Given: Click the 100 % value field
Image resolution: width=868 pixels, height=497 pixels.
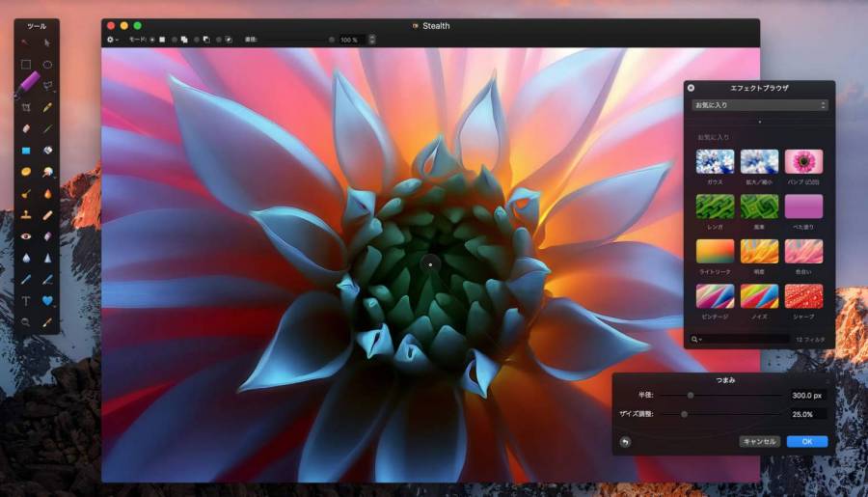Looking at the screenshot, I should [x=351, y=40].
